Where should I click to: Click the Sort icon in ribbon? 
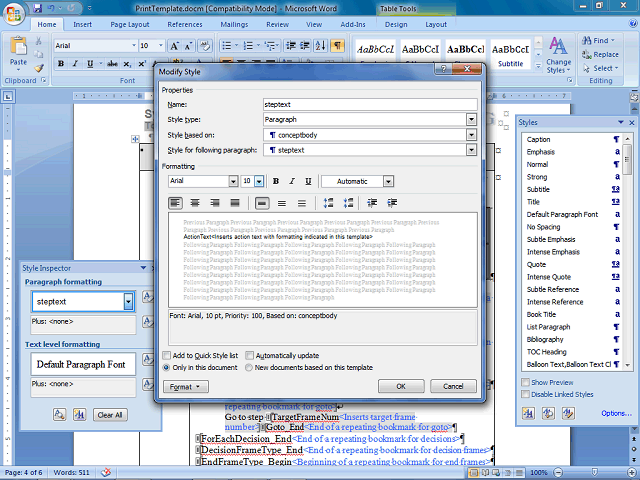(x=320, y=46)
